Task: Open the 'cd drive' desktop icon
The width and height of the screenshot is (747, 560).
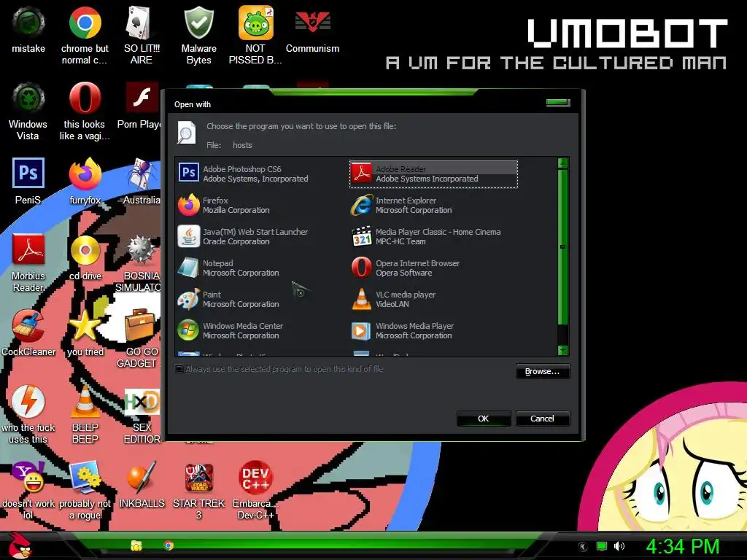Action: click(x=85, y=257)
